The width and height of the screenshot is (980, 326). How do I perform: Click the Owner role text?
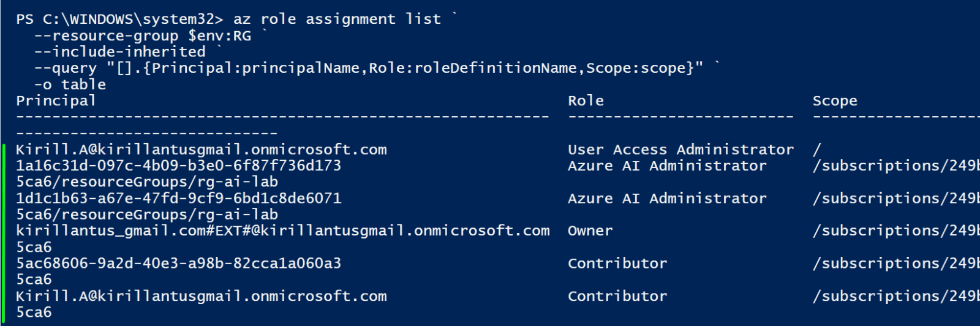590,231
